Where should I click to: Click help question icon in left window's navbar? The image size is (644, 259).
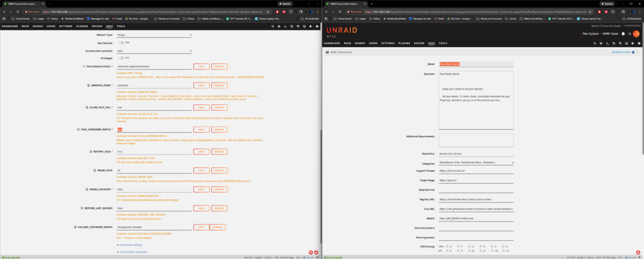317,26
